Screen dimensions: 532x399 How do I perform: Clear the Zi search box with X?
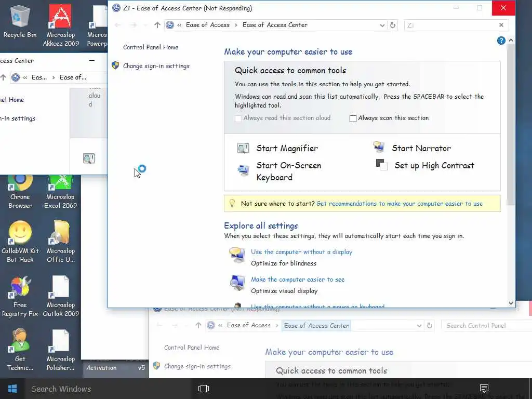[501, 25]
